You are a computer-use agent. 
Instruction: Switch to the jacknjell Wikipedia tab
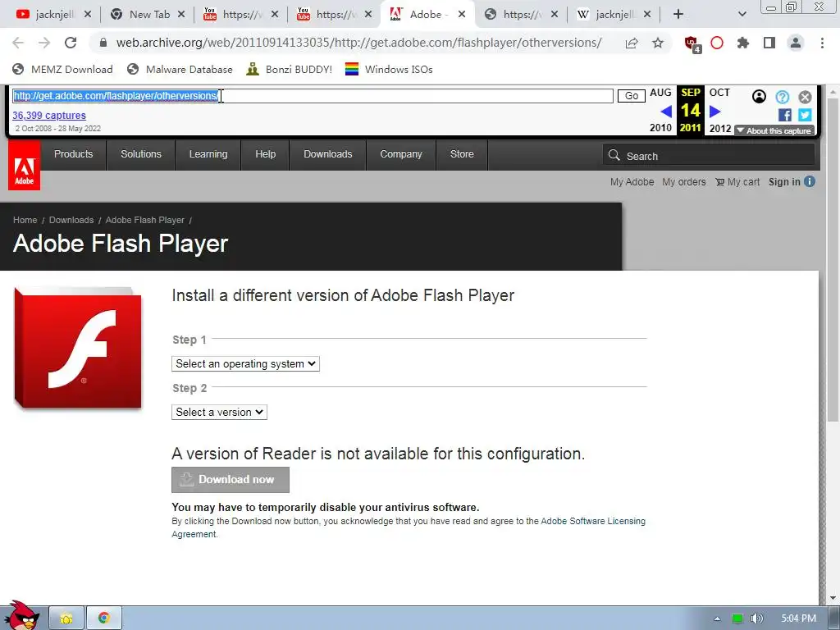pyautogui.click(x=614, y=15)
